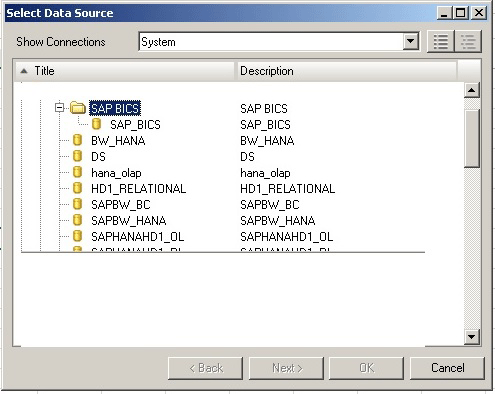Click the SAP_BICS connection database icon
This screenshot has height=394, width=495.
pyautogui.click(x=97, y=124)
